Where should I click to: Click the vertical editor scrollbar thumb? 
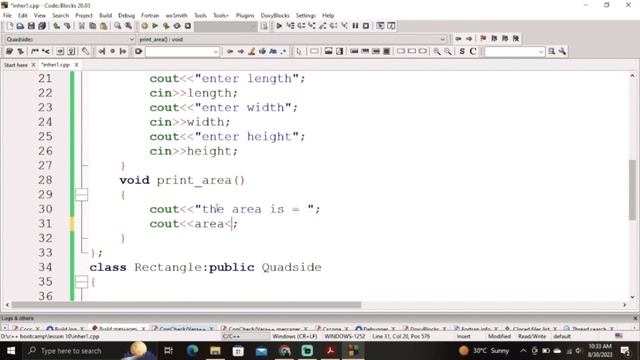point(632,190)
